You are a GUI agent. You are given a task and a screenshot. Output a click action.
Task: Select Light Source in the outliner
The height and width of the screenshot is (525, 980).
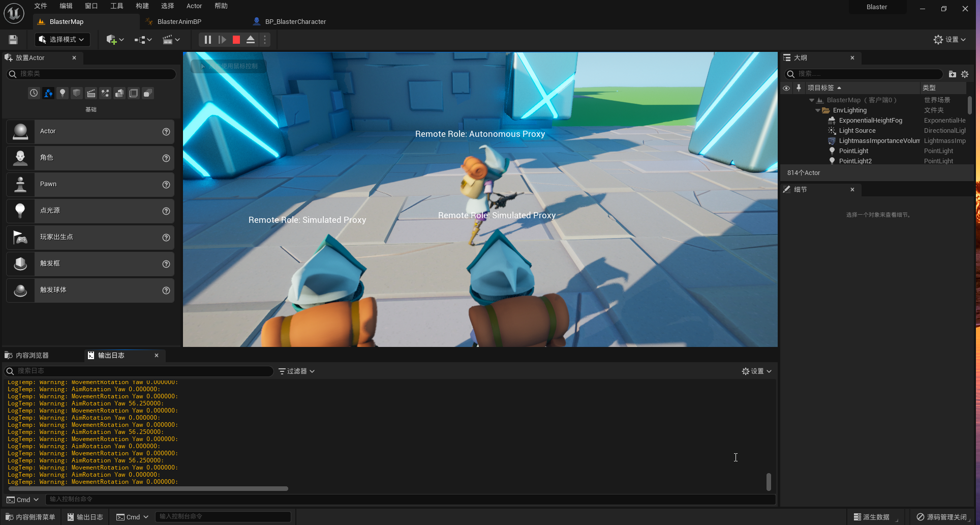857,131
